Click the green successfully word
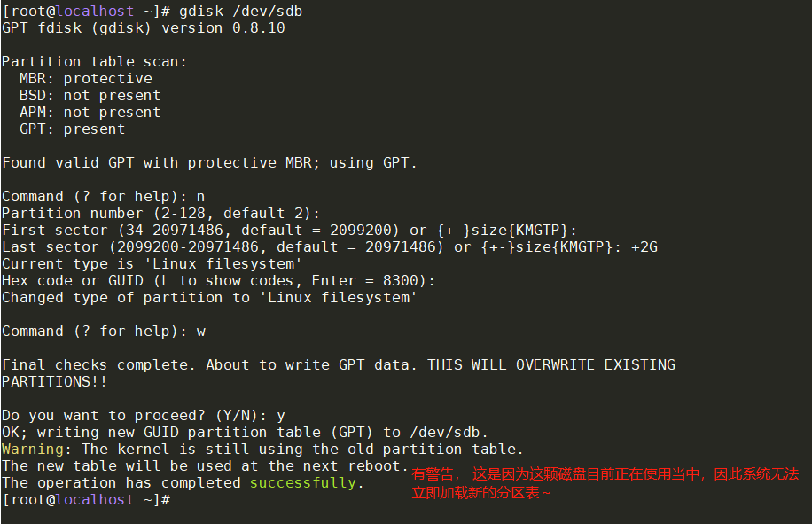 pyautogui.click(x=303, y=483)
